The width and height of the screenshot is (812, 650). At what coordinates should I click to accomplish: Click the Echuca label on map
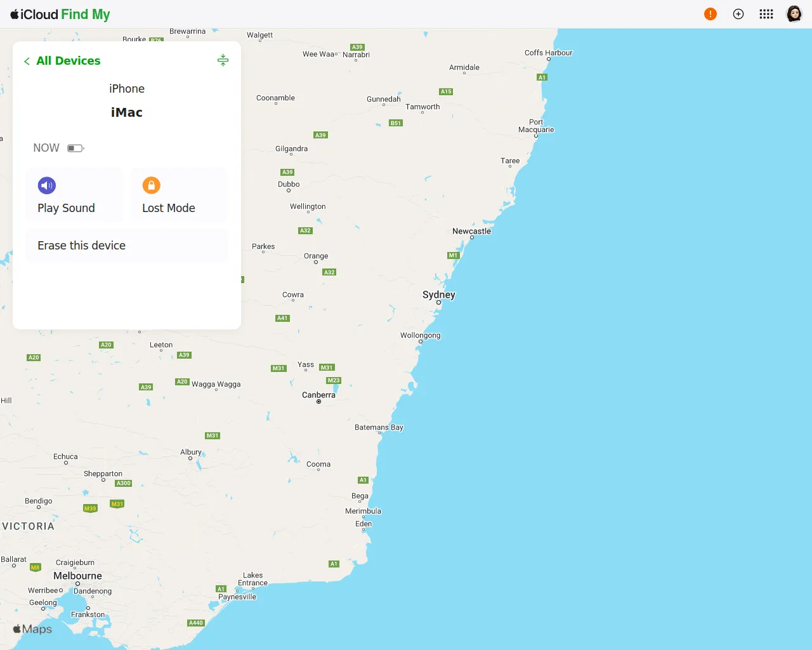(65, 456)
